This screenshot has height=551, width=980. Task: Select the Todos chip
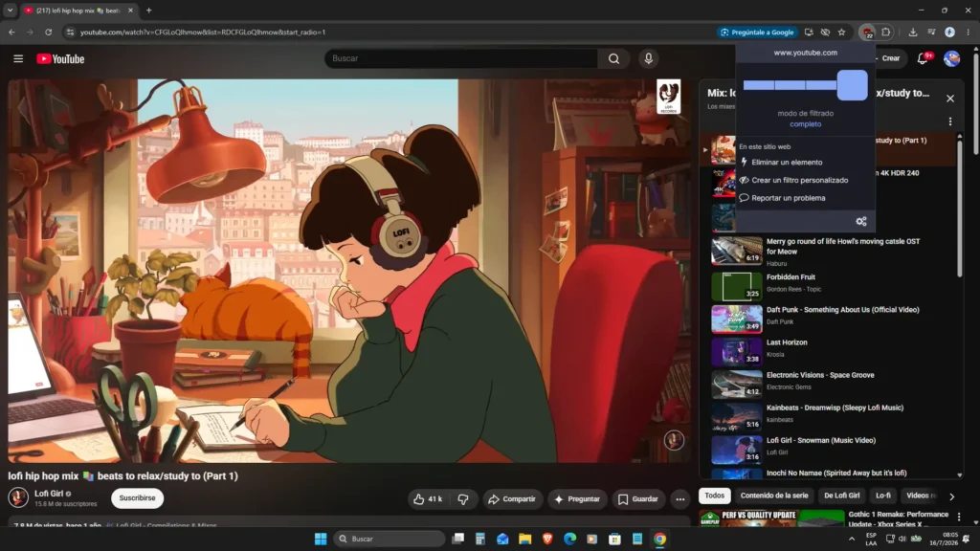click(714, 496)
